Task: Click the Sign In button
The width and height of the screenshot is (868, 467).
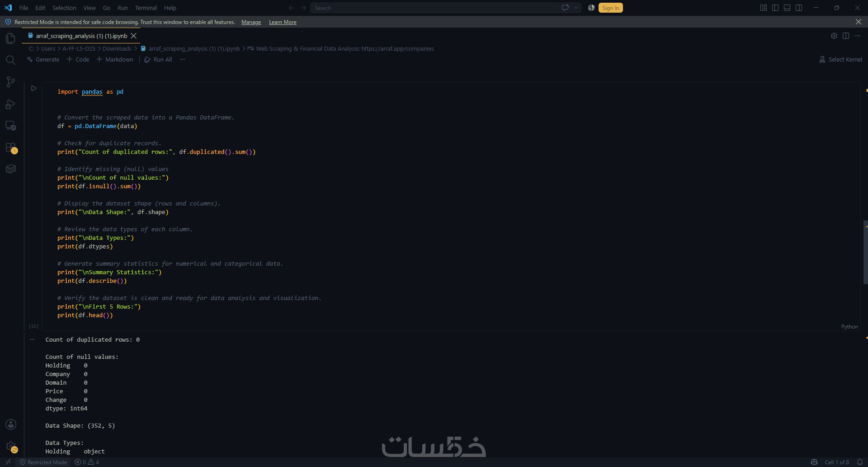Action: 610,8
